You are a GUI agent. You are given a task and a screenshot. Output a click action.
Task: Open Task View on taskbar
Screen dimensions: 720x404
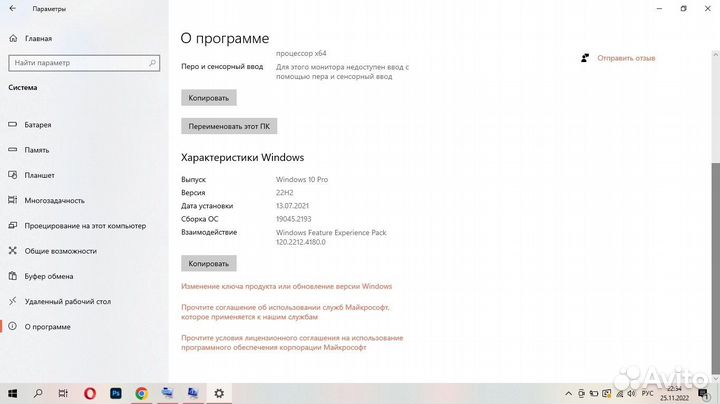[63, 393]
